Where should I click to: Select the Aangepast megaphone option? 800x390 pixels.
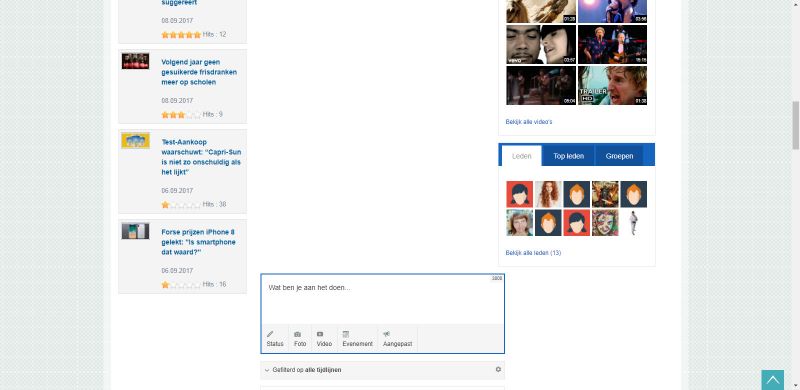pos(397,338)
